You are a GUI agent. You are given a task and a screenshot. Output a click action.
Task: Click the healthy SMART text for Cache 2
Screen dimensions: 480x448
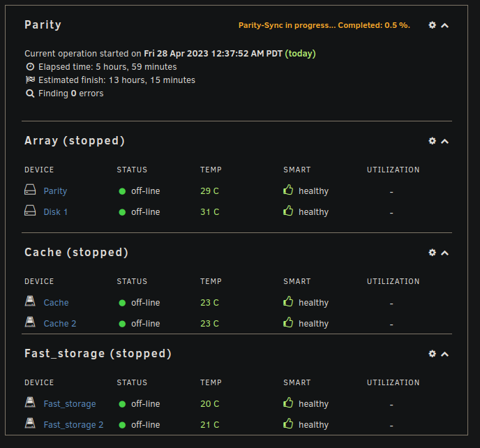click(x=313, y=324)
